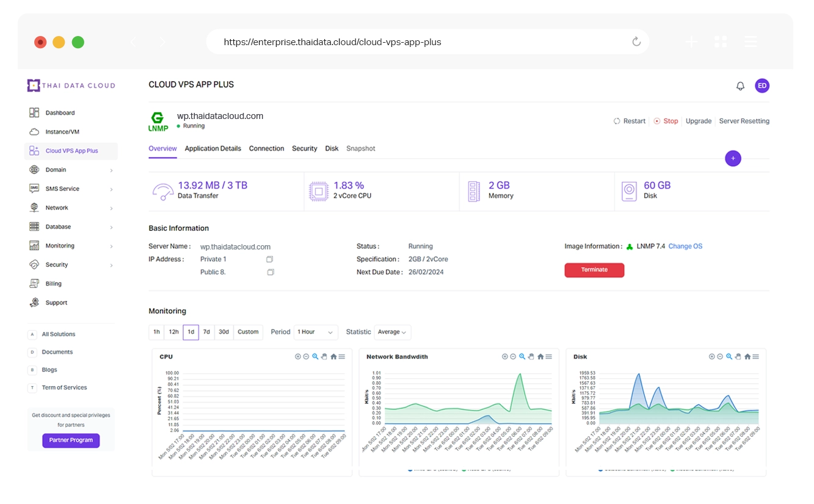This screenshot has width=814, height=504.
Task: Expand the SMS Service sidebar menu
Action: click(x=71, y=189)
